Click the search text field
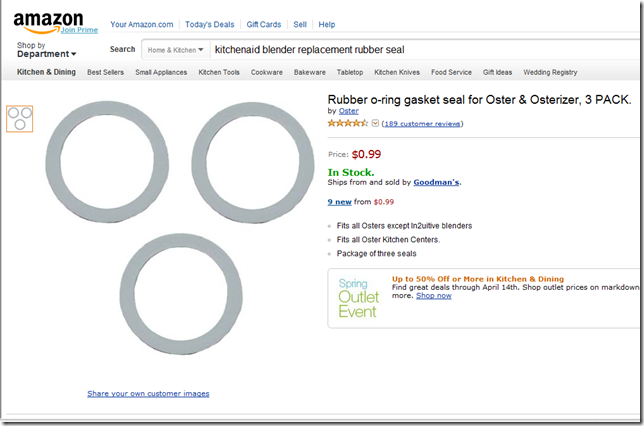 point(420,49)
